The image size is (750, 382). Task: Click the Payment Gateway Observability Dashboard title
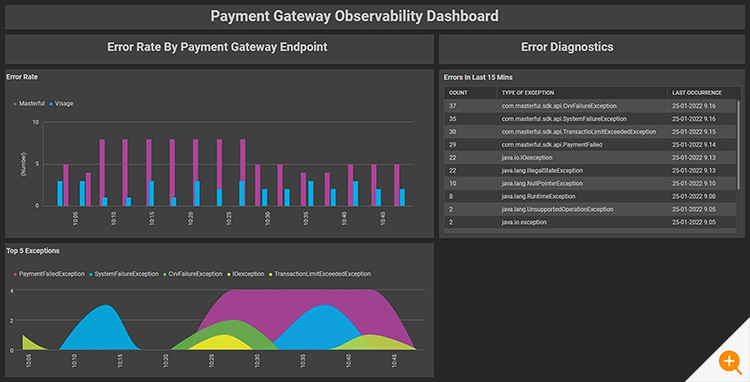pos(354,16)
